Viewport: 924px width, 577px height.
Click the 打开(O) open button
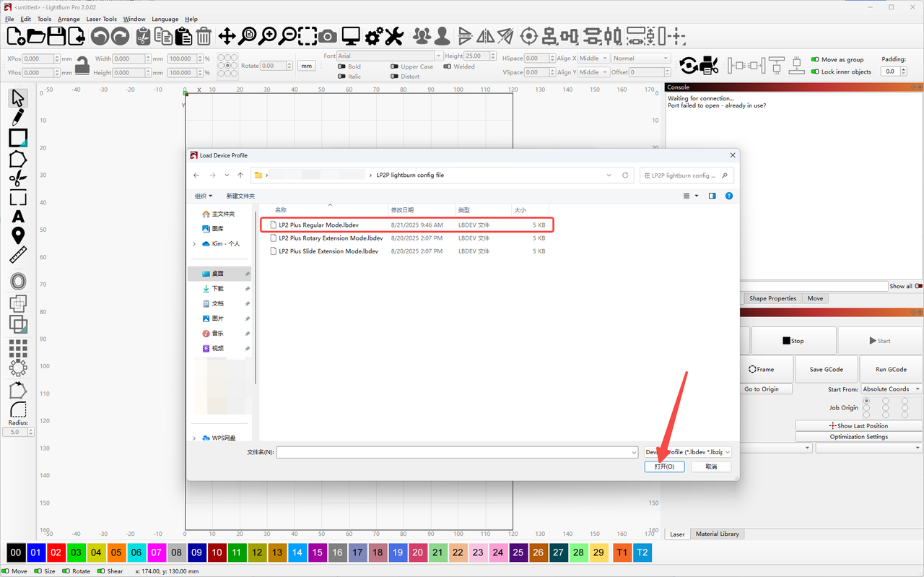tap(664, 467)
